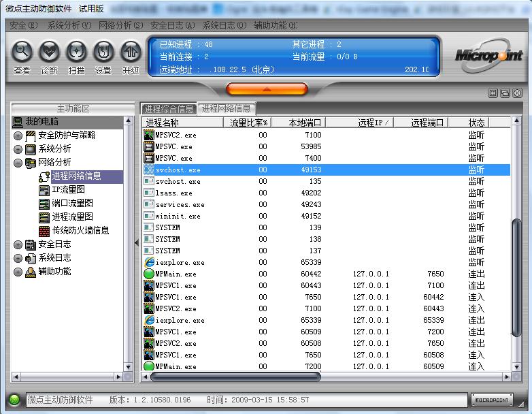Screen dimensions: 532x414
Task: Collapse the info panel with orange button
Action: coord(267,89)
